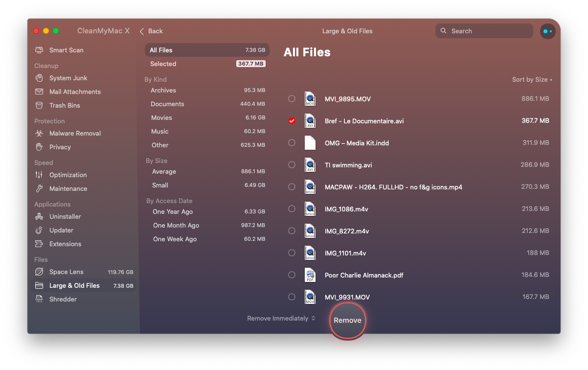Click the Space Lens icon

[x=39, y=272]
